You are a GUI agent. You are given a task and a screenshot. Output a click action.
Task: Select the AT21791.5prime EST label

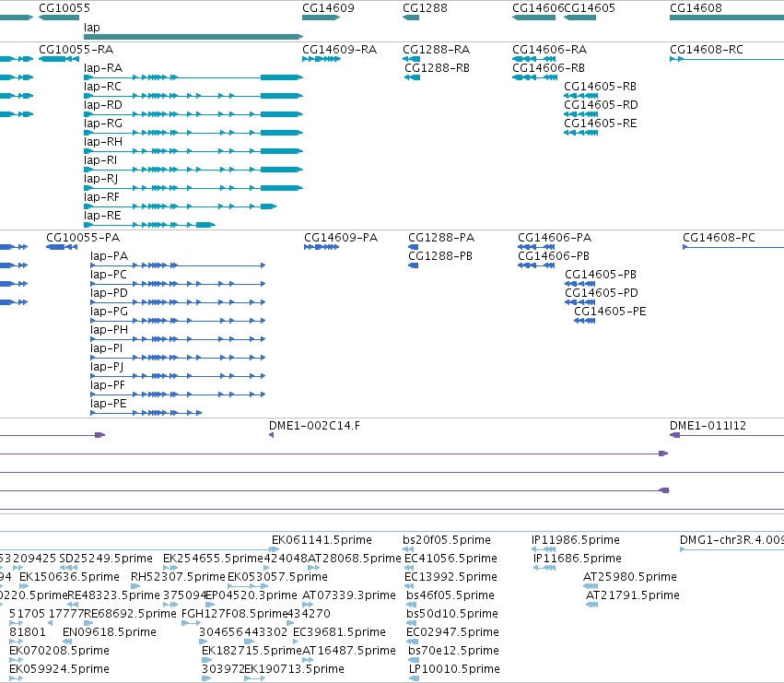[633, 595]
